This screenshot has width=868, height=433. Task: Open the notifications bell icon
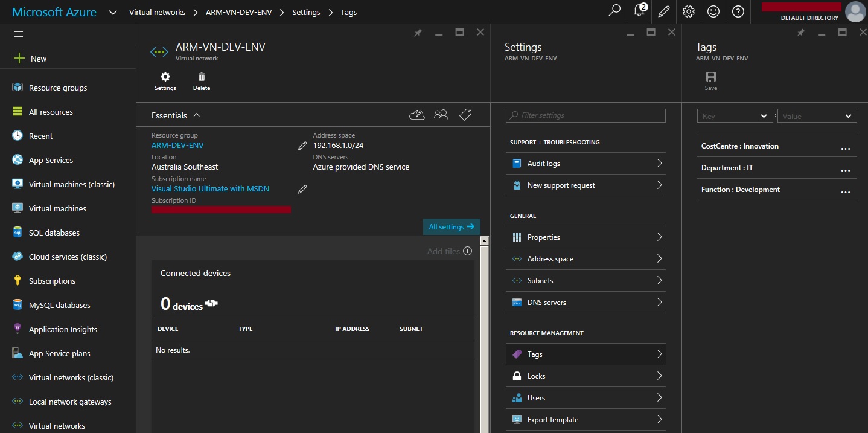[639, 11]
